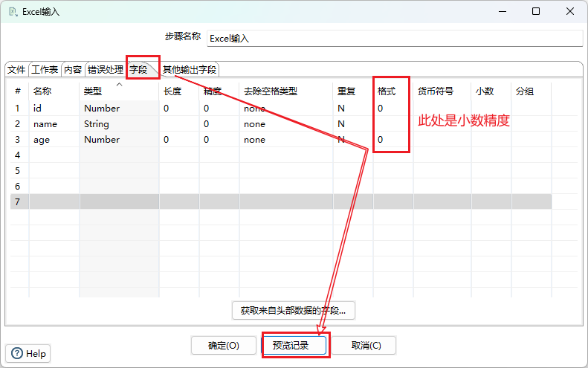Screen dimensions: 588x368
Task: Click the Help button with question mark icon
Action: 28,354
